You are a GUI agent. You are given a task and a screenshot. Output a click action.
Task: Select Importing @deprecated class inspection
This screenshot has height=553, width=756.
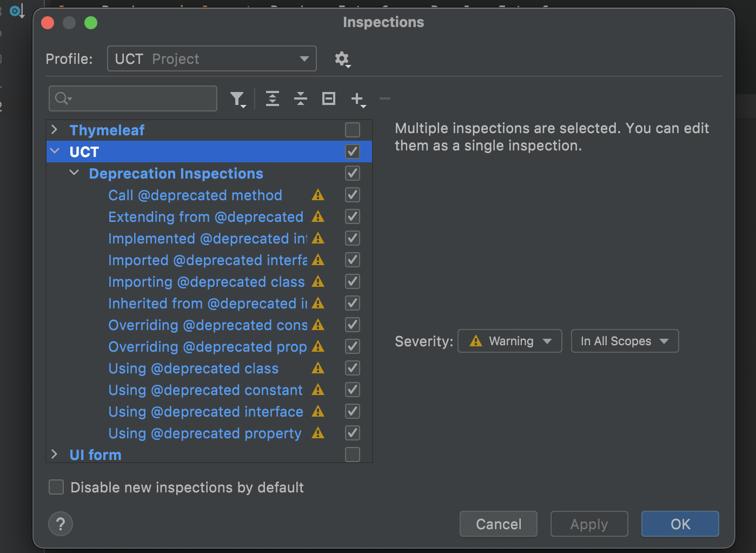point(207,282)
